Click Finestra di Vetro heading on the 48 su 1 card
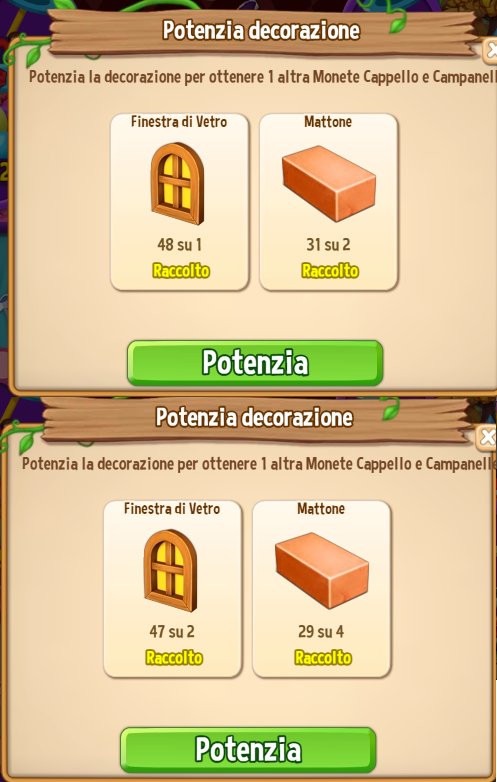This screenshot has height=782, width=497. pyautogui.click(x=179, y=122)
